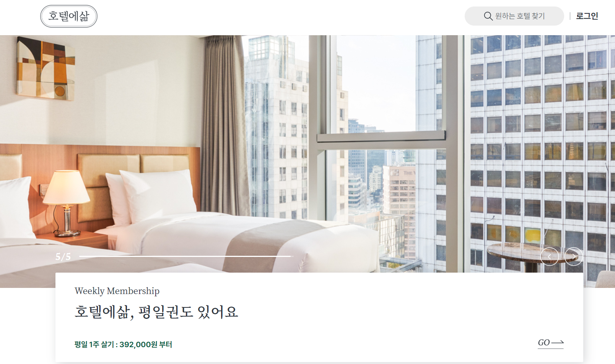This screenshot has height=364, width=615.
Task: Open the Weekly Membership label
Action: (117, 291)
